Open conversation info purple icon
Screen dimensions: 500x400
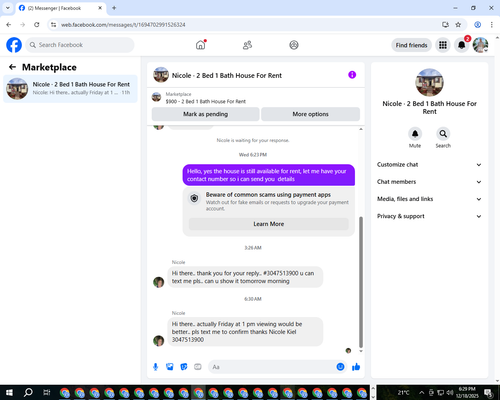point(352,75)
